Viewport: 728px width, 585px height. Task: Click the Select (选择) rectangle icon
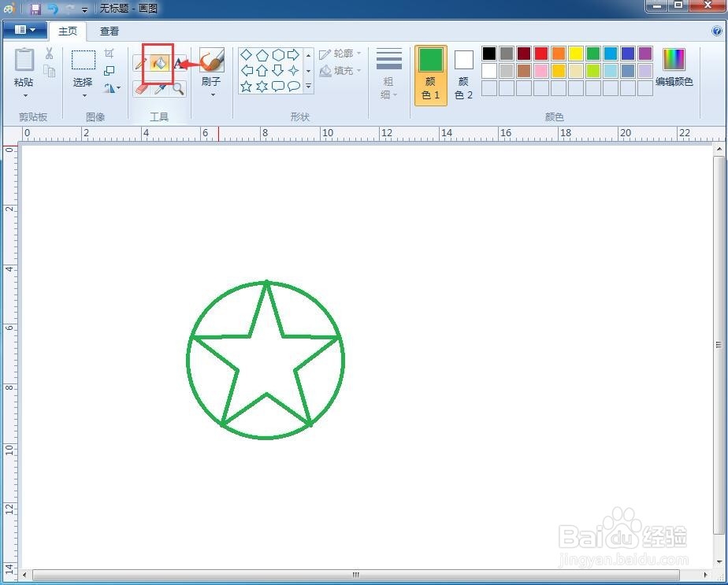[83, 61]
